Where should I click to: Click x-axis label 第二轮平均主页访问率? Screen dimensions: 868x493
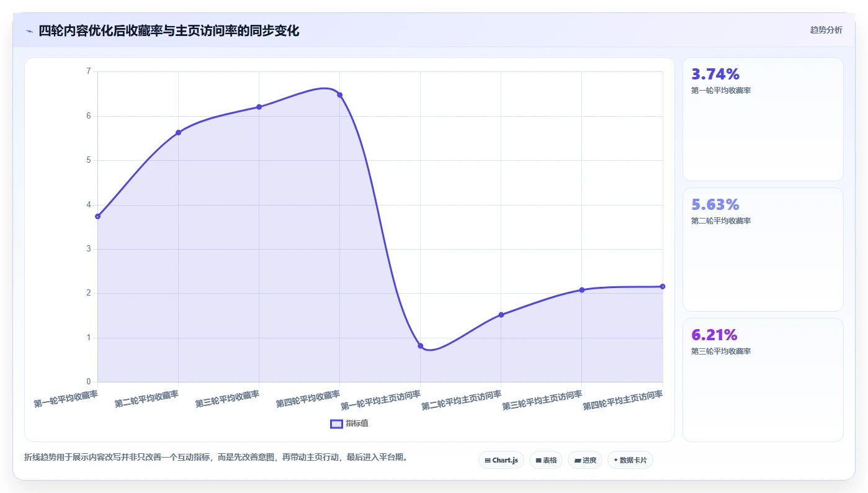[x=462, y=400]
